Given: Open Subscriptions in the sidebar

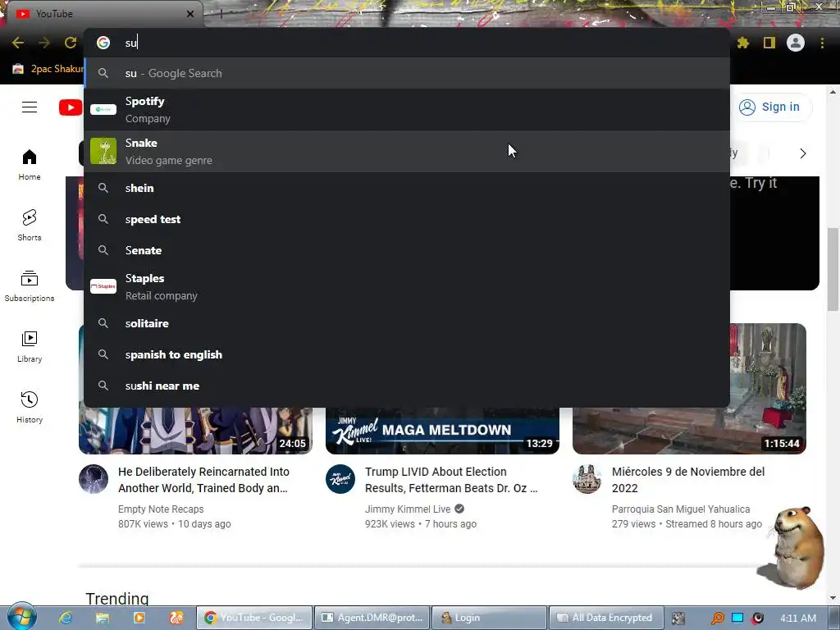Looking at the screenshot, I should click(30, 286).
